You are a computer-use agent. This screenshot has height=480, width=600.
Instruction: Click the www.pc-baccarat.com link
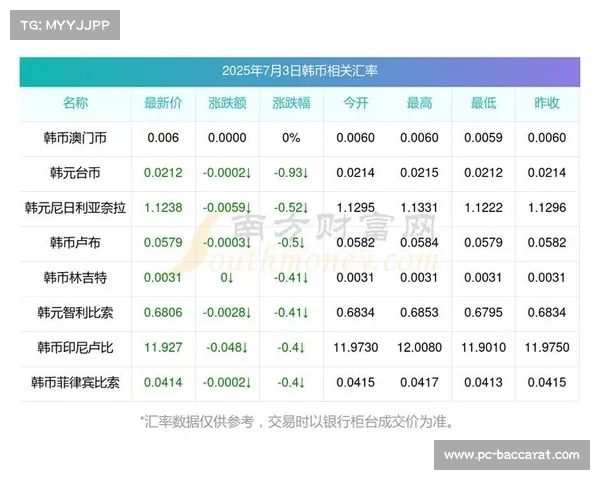(512, 455)
